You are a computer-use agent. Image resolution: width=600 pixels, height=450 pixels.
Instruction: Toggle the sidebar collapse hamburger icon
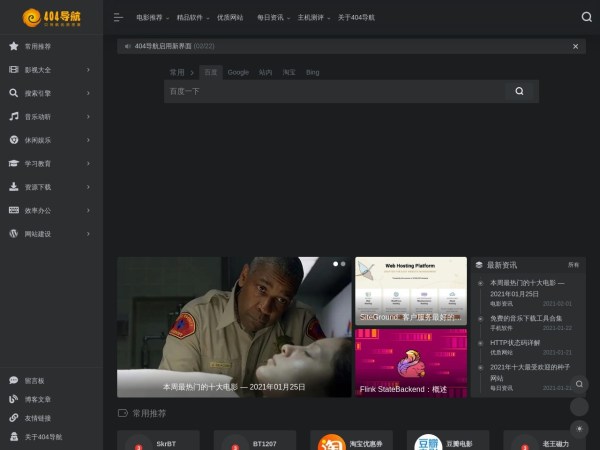coord(118,18)
